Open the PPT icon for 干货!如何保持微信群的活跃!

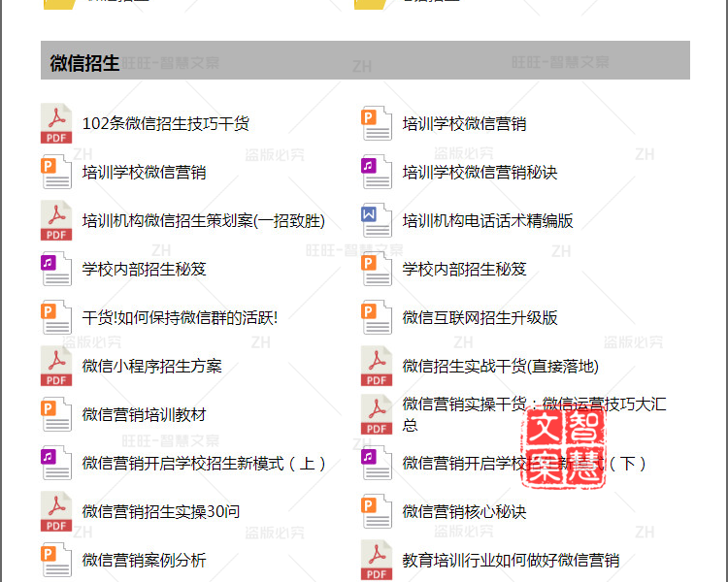click(x=56, y=317)
